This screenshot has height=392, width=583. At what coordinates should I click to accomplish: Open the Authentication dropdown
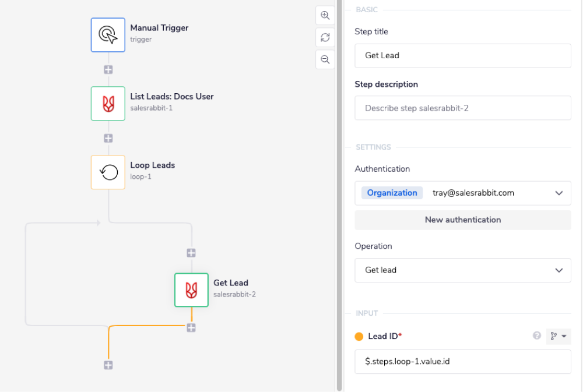coord(463,193)
